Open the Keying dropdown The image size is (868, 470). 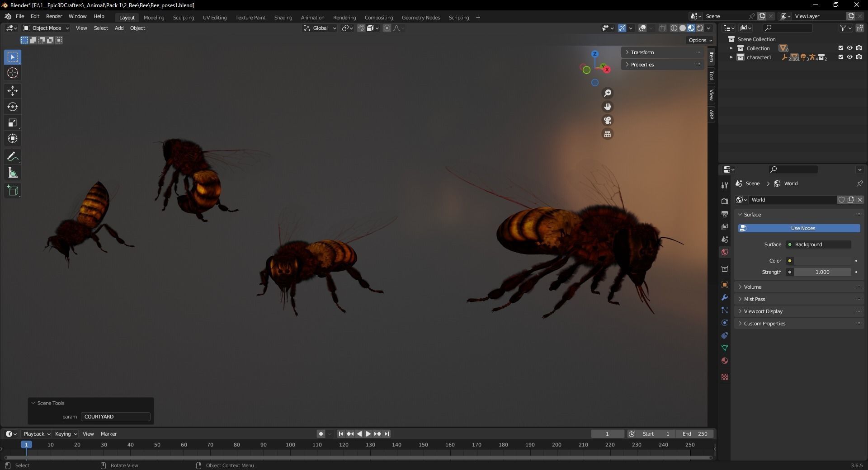coord(66,434)
